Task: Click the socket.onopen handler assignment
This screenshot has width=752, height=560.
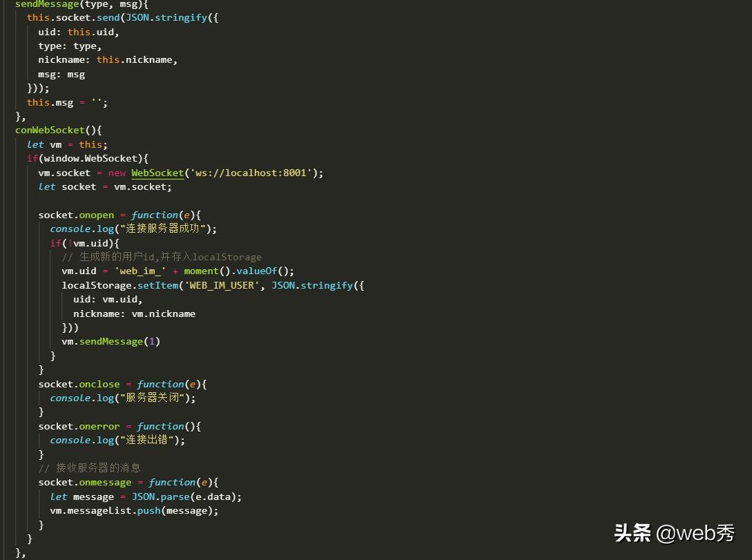Action: 76,215
